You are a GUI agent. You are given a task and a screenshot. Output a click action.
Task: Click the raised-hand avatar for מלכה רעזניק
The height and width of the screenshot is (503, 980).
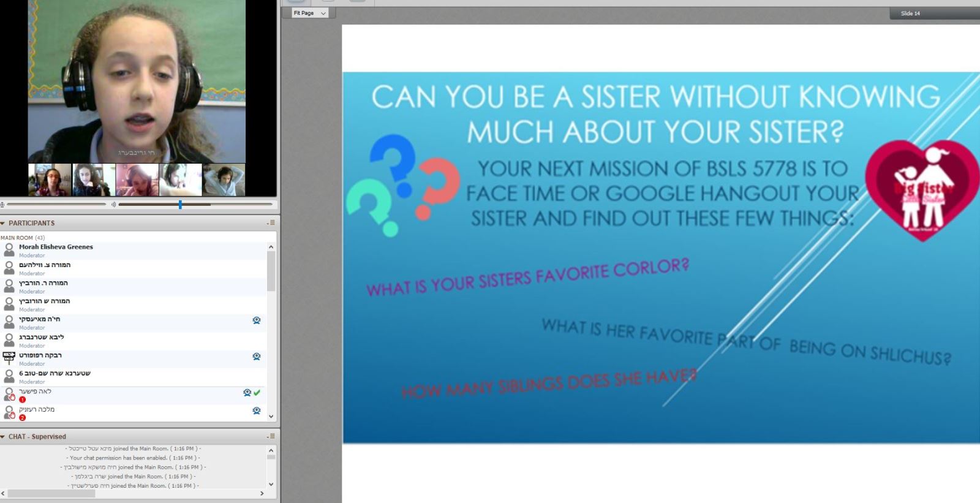tap(9, 412)
